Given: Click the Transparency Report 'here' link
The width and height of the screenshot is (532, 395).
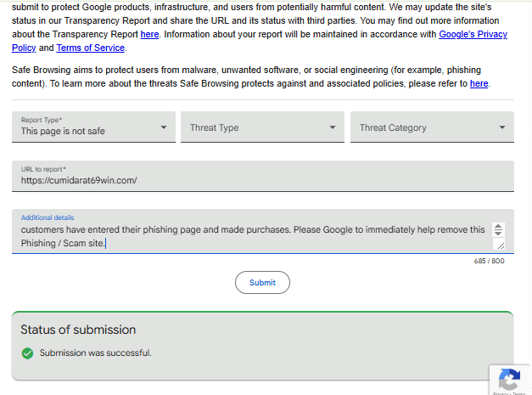Looking at the screenshot, I should 149,35.
